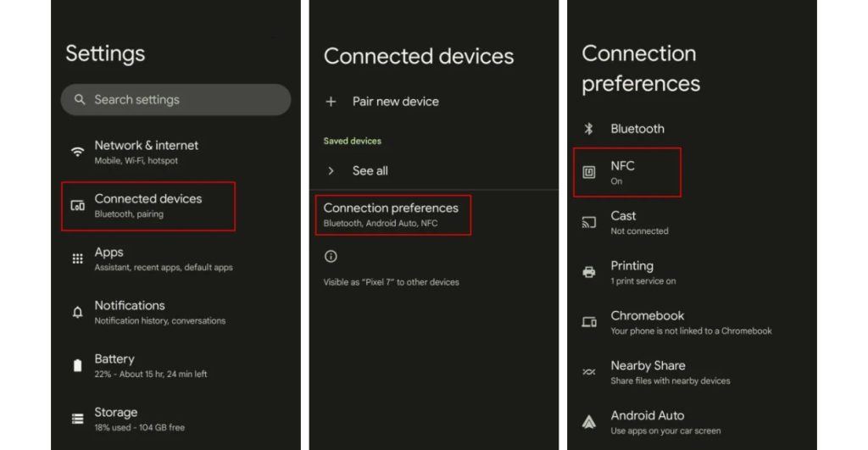The height and width of the screenshot is (450, 868).
Task: Open Notifications settings
Action: coord(175,312)
